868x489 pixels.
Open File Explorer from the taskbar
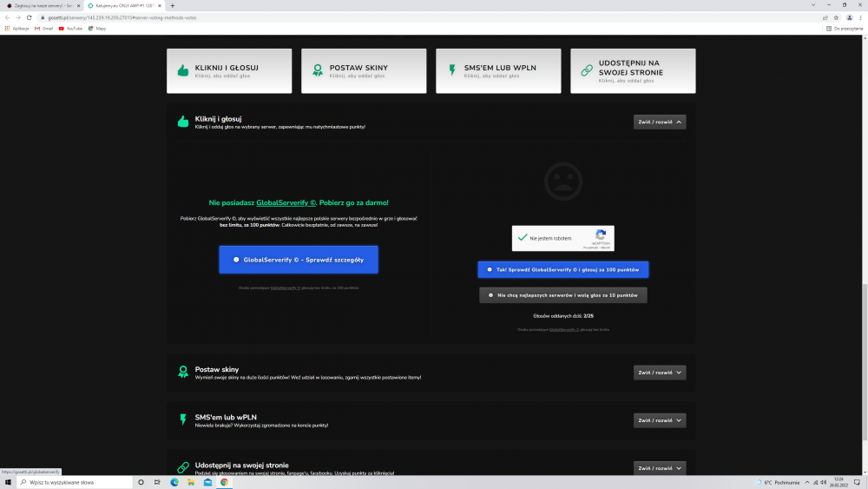(191, 482)
